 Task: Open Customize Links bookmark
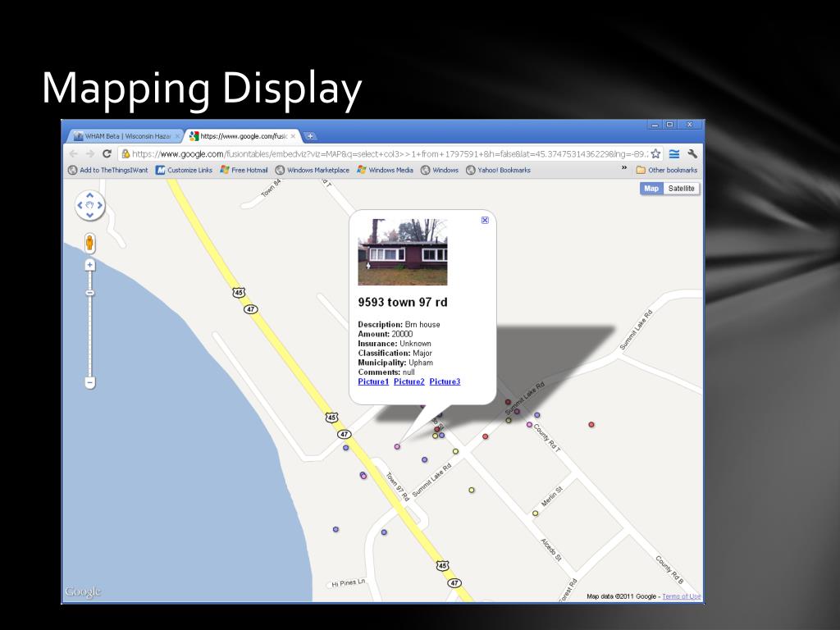click(x=184, y=170)
